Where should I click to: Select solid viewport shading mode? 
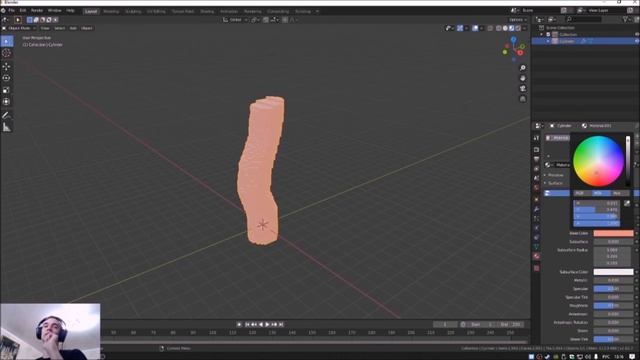click(505, 28)
